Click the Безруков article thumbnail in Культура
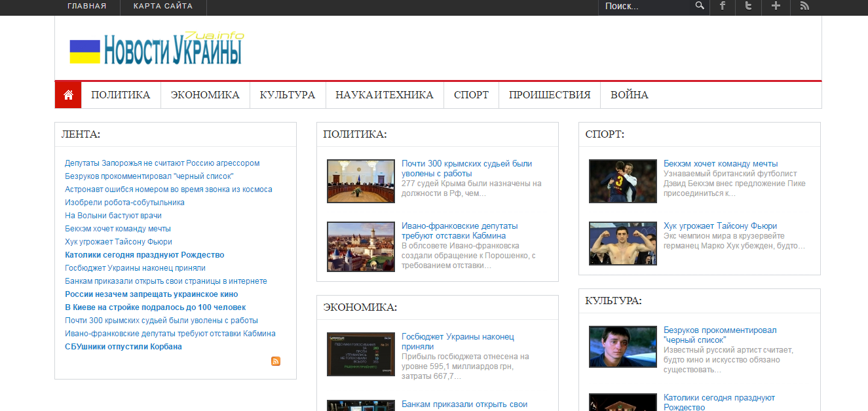868x411 pixels. (622, 347)
